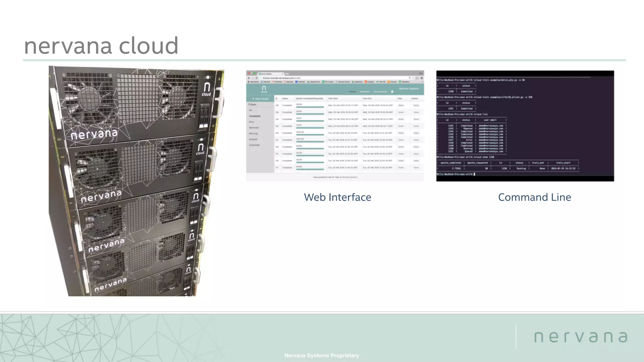Screen dimensions: 644x362
Task: Choose the Error filter in sidebar
Action: [x=252, y=122]
